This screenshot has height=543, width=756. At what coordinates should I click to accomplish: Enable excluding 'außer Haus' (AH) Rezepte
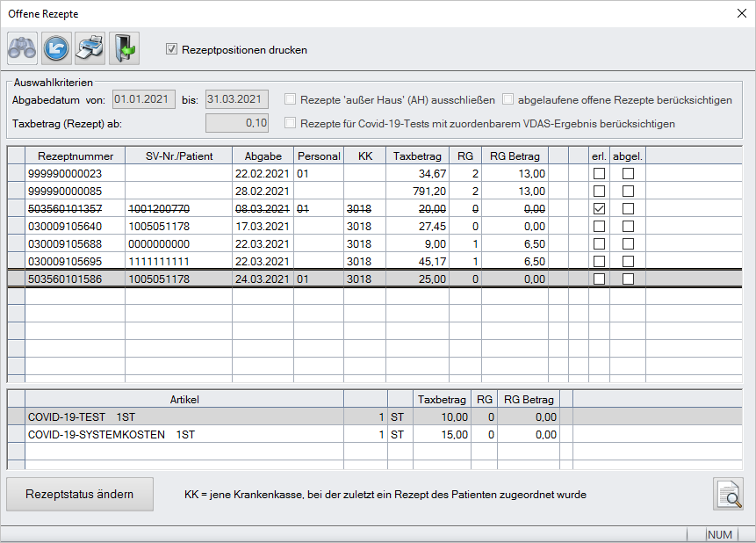point(290,100)
